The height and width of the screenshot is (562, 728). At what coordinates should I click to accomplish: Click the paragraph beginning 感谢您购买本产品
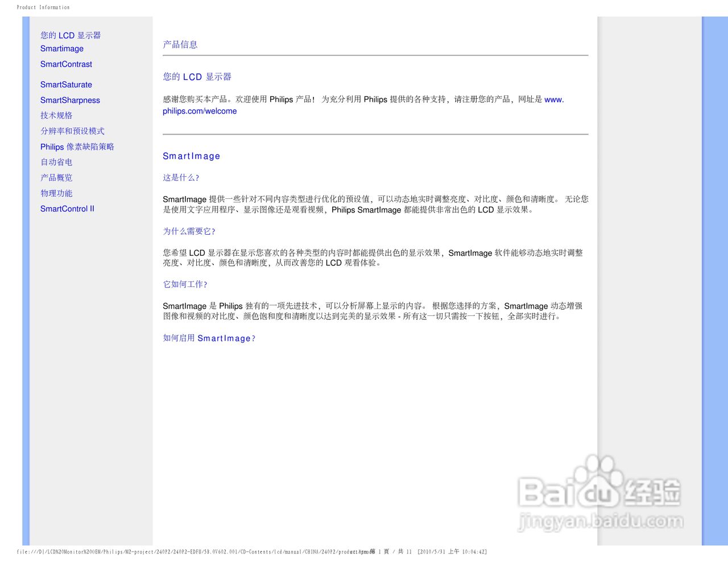363,105
